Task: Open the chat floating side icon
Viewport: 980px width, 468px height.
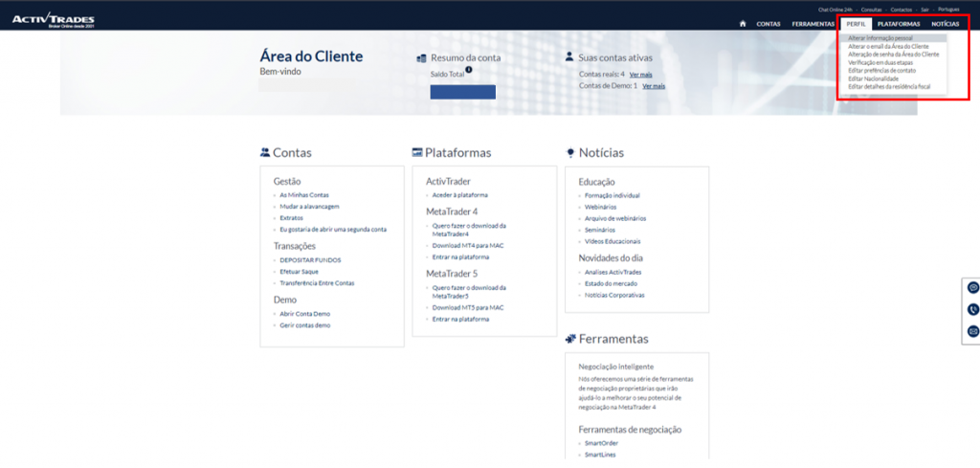Action: pos(973,287)
